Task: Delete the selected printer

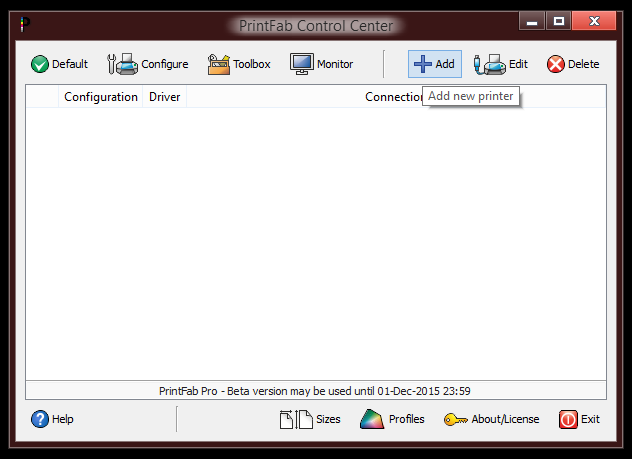Action: pyautogui.click(x=573, y=64)
